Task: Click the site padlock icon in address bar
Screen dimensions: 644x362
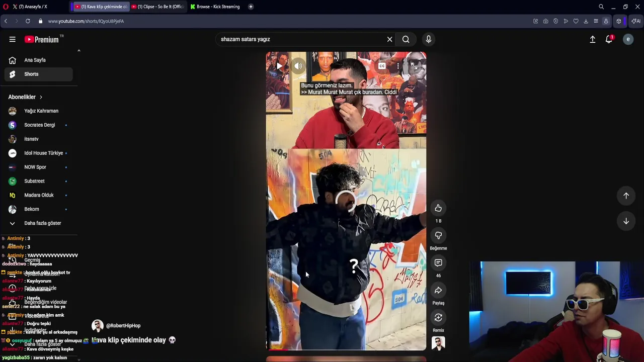Action: click(40, 21)
